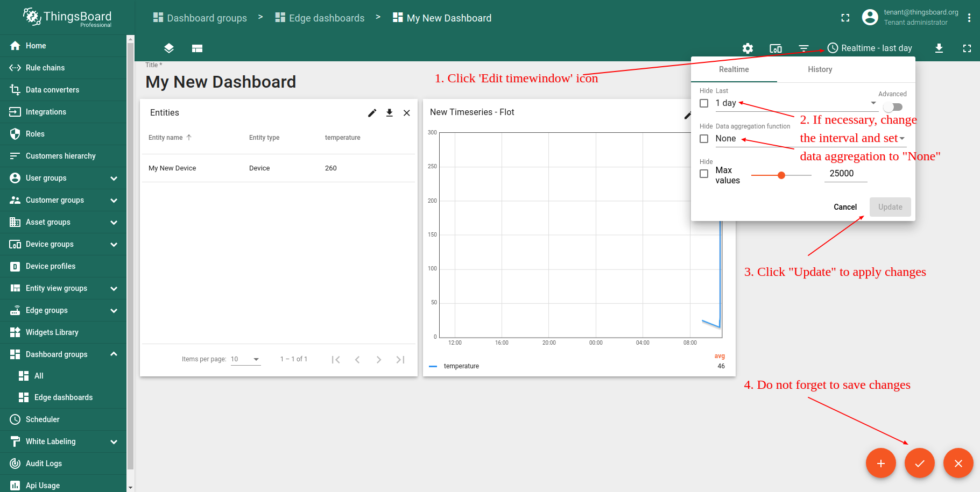
Task: Open the Home sidebar item
Action: pos(63,46)
